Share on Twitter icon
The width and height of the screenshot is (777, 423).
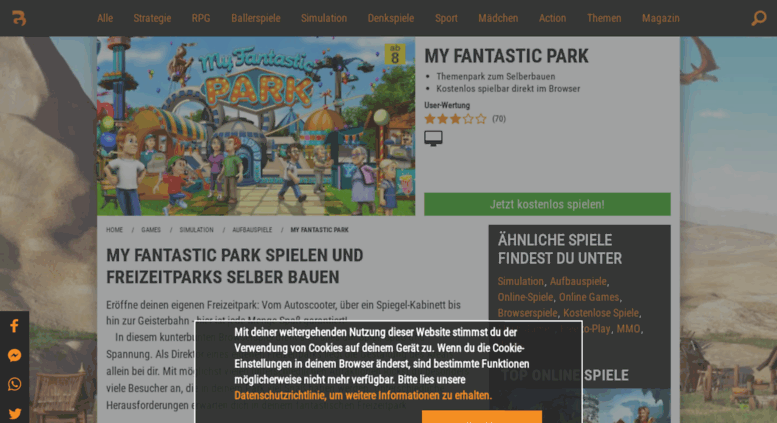point(14,413)
